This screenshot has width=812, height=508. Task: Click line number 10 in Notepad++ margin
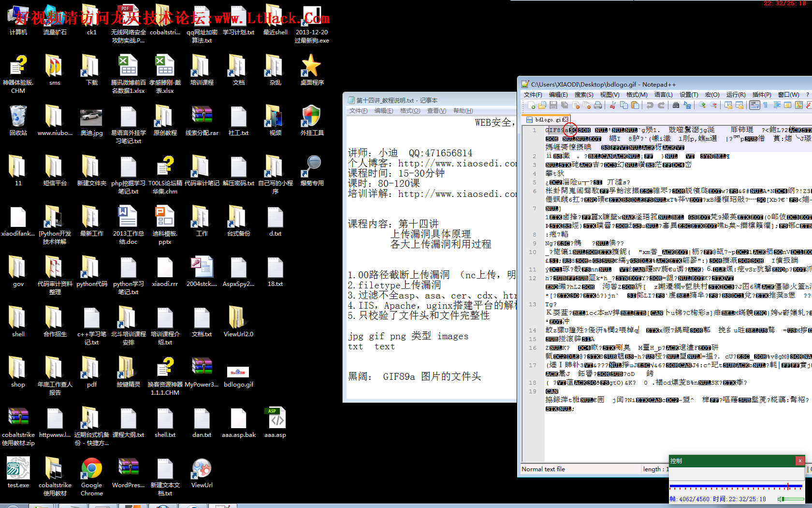(533, 252)
